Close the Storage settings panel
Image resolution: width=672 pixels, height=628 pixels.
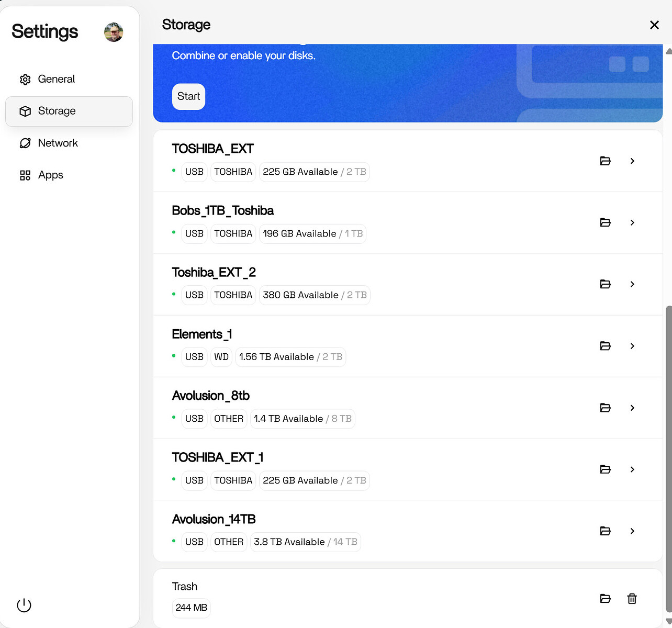click(654, 25)
